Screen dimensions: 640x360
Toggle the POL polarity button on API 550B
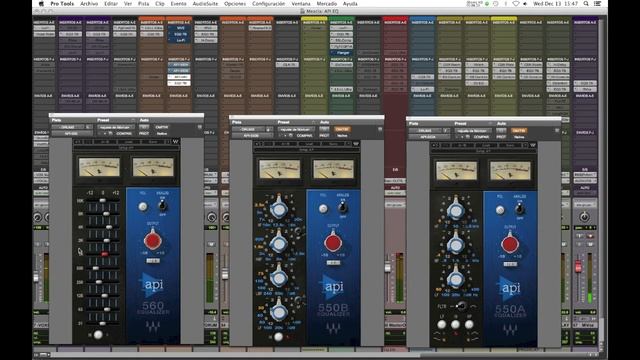tap(323, 209)
